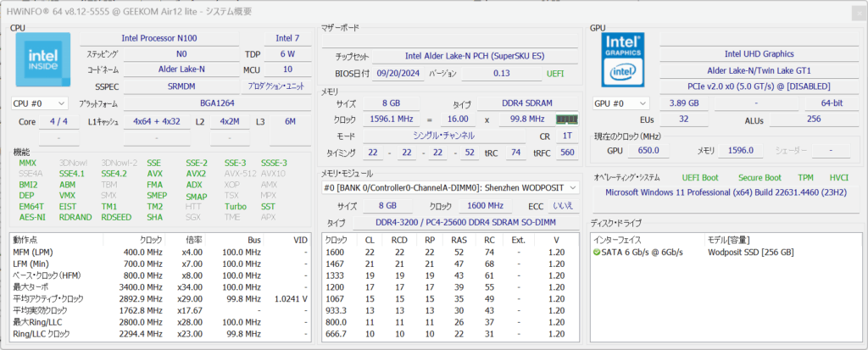Click the Intel UHD Graphics name field

(759, 54)
